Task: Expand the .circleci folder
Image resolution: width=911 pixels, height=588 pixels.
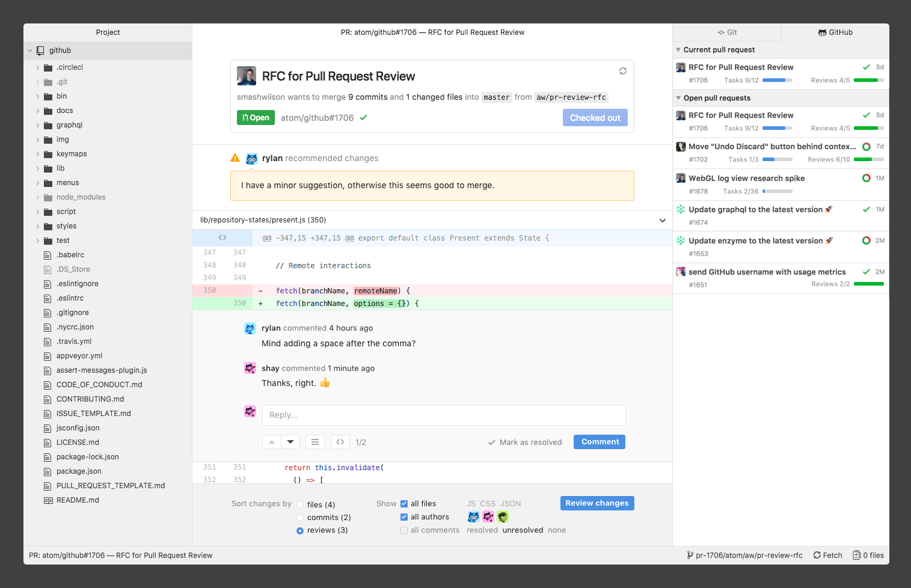Action: click(x=37, y=67)
